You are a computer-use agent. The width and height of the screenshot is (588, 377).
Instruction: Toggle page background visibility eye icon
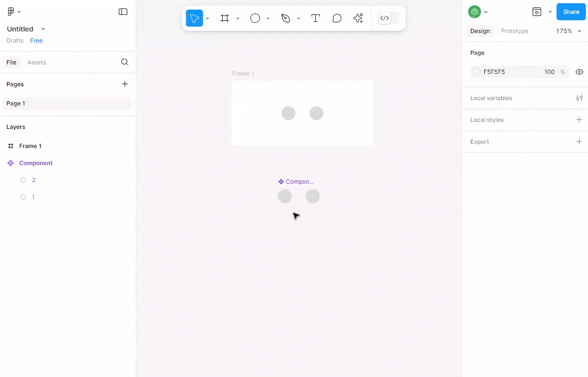[579, 72]
